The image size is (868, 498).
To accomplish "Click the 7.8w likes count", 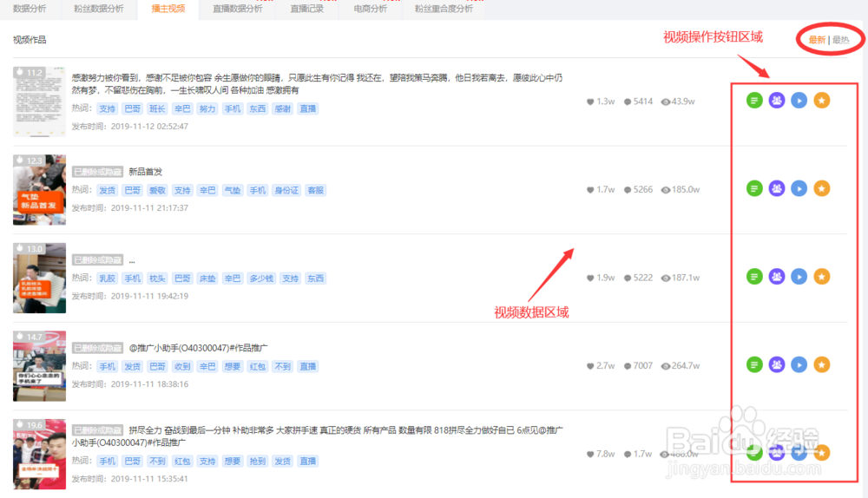I will click(x=606, y=454).
